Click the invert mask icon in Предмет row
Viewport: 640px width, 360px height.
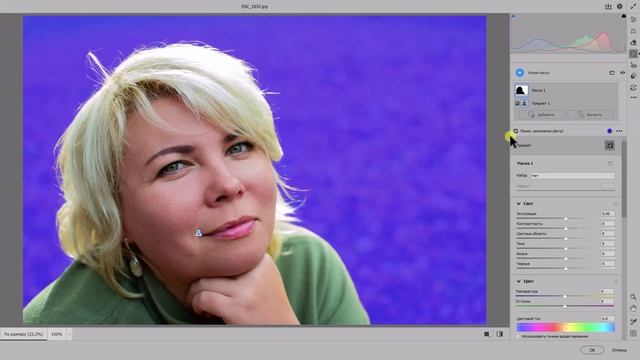pos(609,145)
